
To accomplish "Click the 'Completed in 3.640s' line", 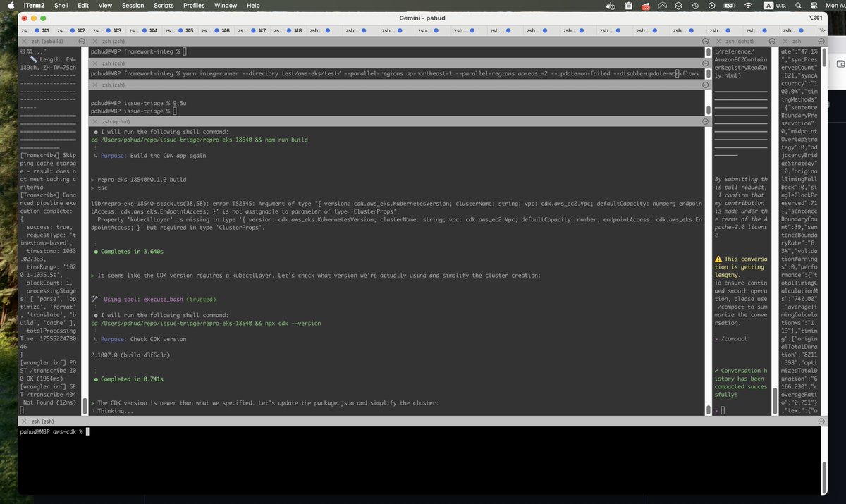I will [129, 251].
